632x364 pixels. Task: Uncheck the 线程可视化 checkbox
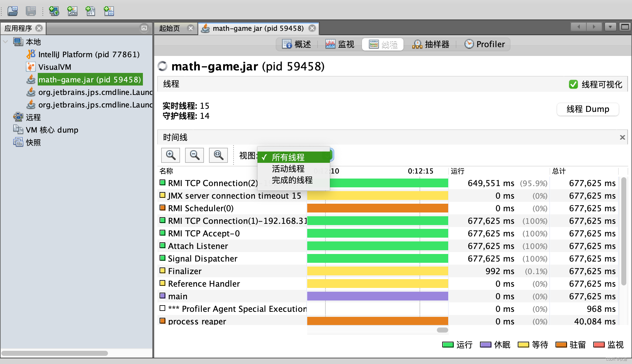[x=573, y=84]
